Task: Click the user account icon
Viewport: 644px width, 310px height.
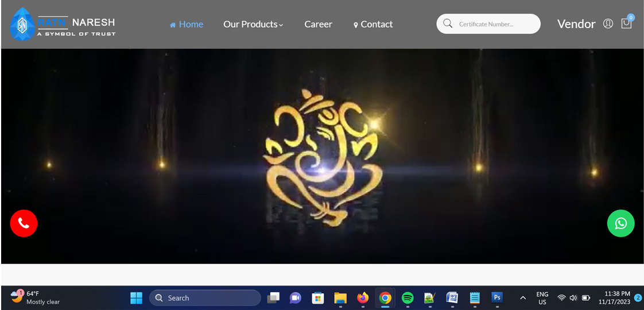Action: tap(608, 24)
